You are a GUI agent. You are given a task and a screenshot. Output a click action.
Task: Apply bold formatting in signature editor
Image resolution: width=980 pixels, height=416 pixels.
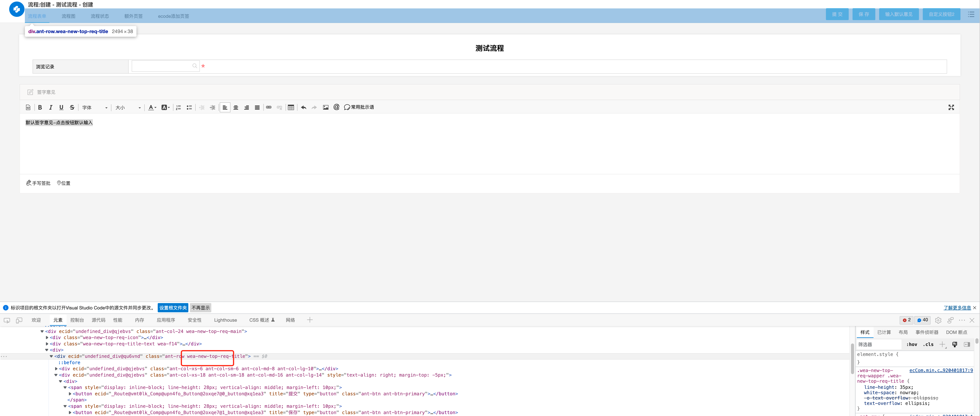click(40, 108)
